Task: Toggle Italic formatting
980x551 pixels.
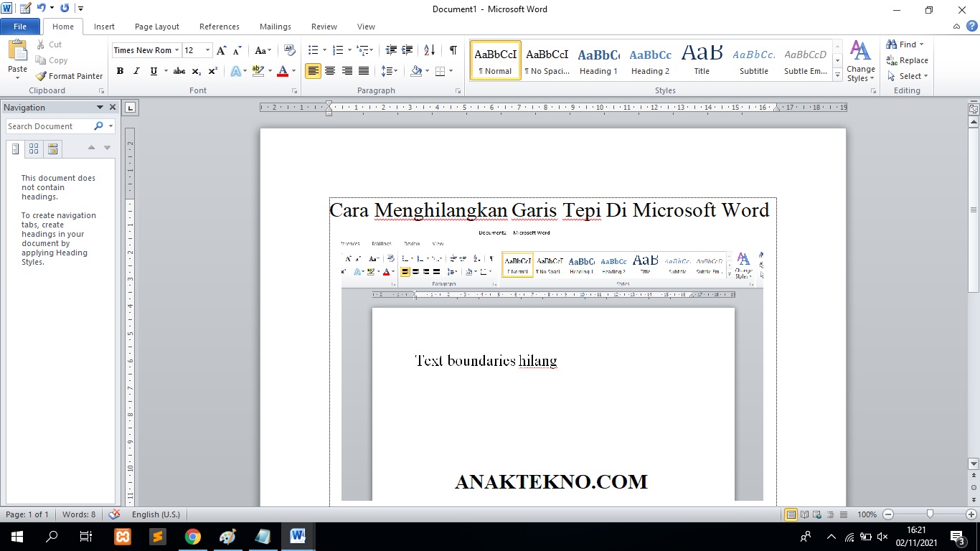Action: (x=136, y=71)
